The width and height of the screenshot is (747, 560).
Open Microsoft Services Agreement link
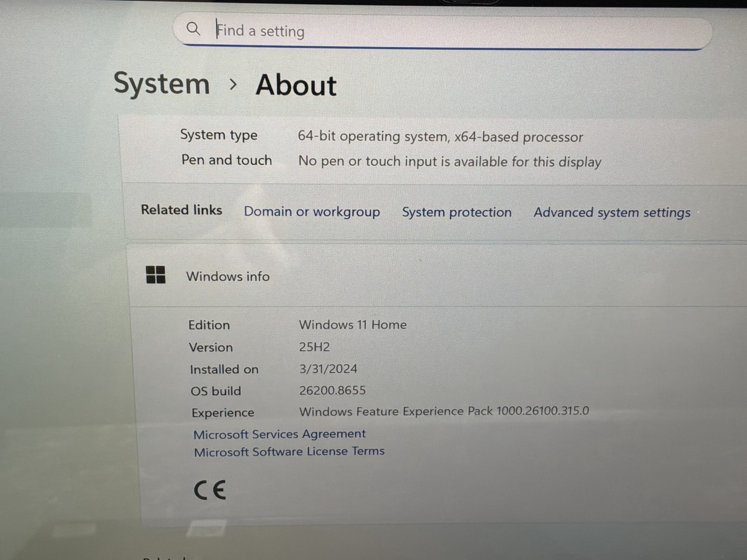280,434
